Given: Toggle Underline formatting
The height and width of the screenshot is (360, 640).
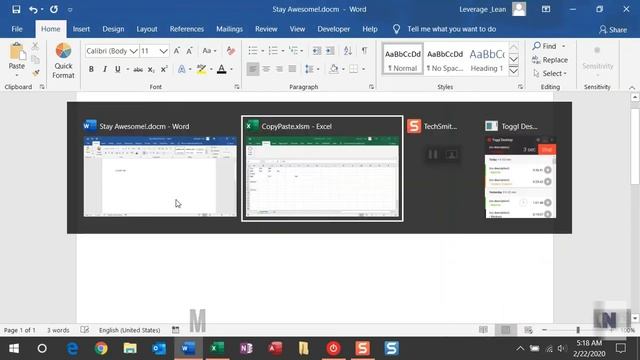Looking at the screenshot, I should tap(118, 69).
